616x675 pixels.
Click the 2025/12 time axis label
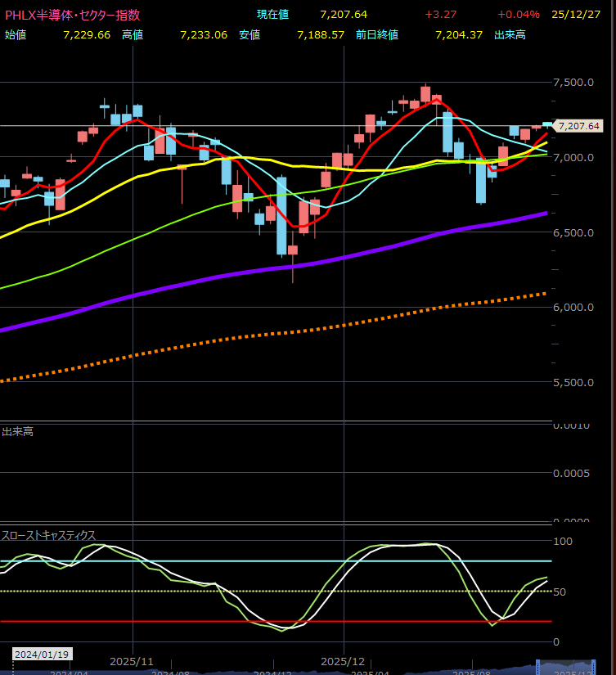(x=344, y=660)
